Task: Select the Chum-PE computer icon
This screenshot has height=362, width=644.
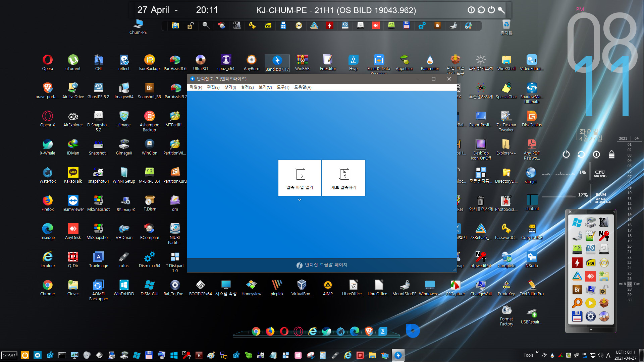Action: (x=138, y=27)
